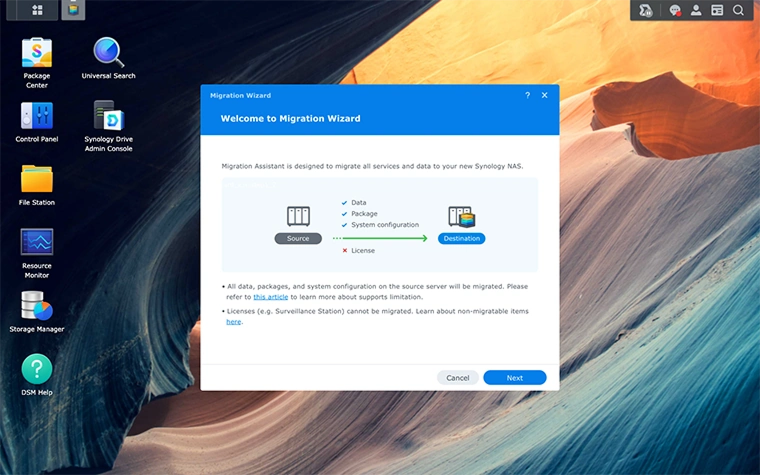Open Package Center from the desktop

[x=37, y=53]
